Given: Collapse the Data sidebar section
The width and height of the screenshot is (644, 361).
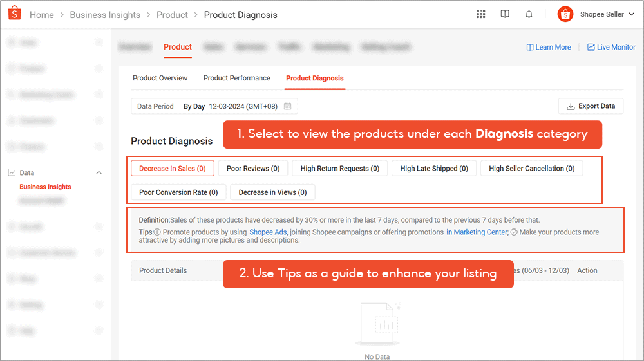Looking at the screenshot, I should click(x=99, y=172).
